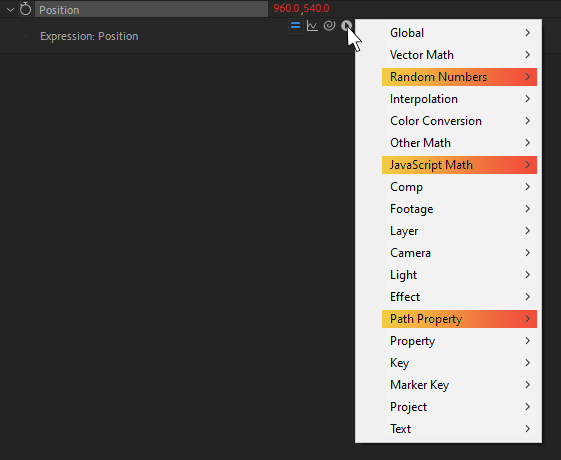Open the Camera submenu
The height and width of the screenshot is (460, 561).
(459, 253)
